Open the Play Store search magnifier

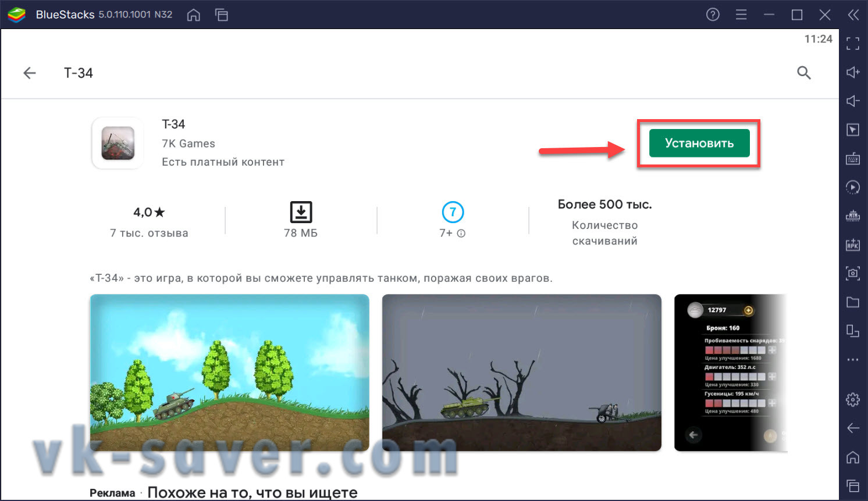(x=804, y=73)
